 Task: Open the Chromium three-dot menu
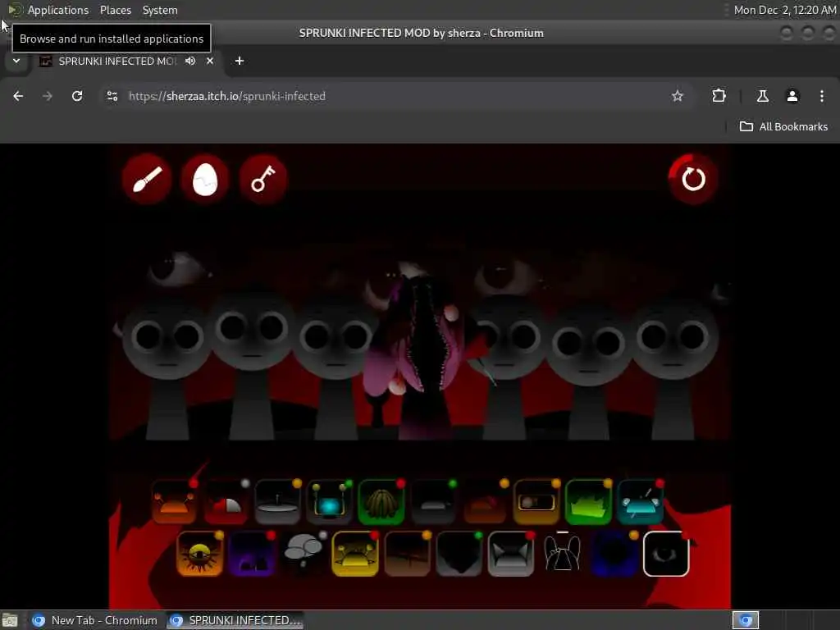tap(822, 96)
